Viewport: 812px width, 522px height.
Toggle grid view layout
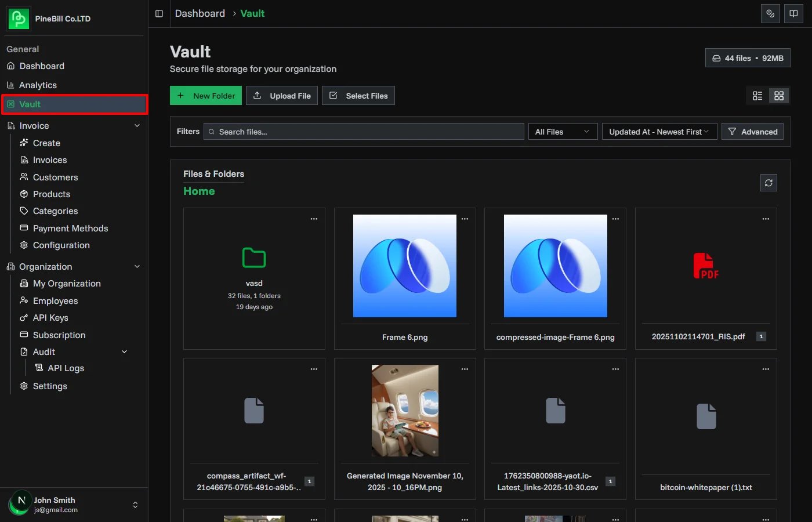(x=779, y=95)
